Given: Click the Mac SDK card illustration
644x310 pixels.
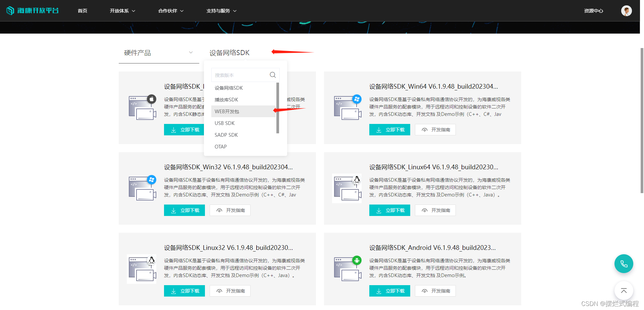Looking at the screenshot, I should tap(143, 107).
